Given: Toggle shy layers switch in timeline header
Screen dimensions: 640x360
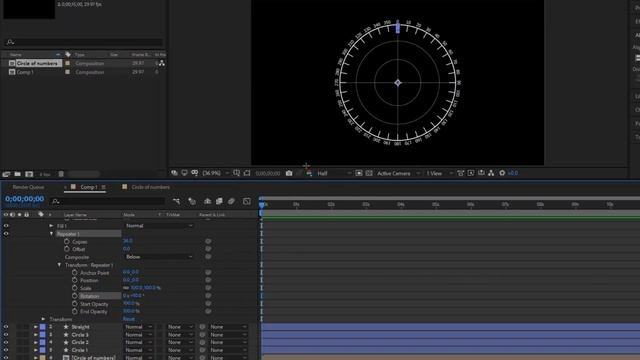Looking at the screenshot, I should (207, 201).
